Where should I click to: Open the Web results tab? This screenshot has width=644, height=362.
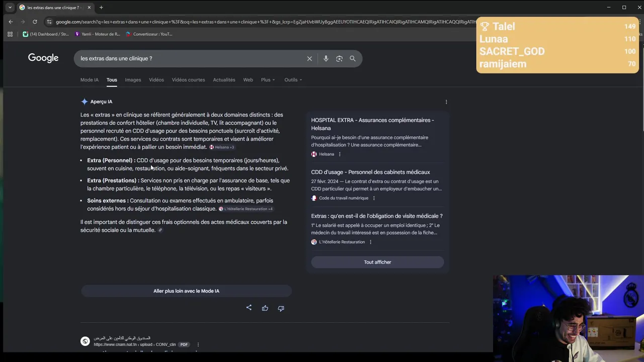(248, 80)
